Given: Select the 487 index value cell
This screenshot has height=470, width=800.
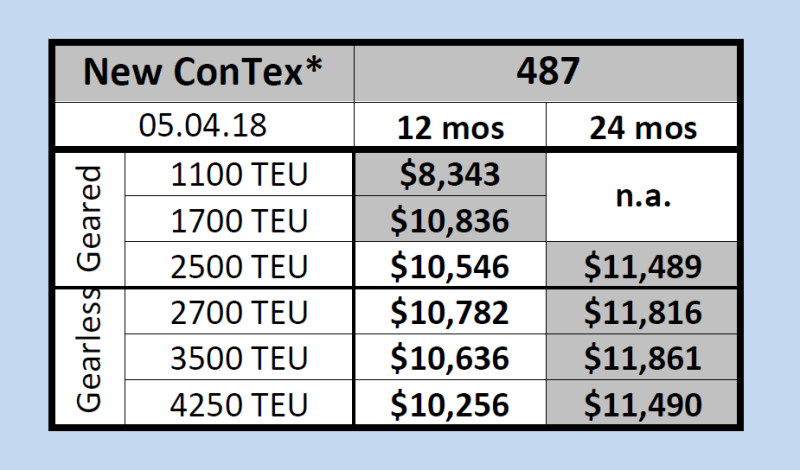Looking at the screenshot, I should pyautogui.click(x=549, y=71).
